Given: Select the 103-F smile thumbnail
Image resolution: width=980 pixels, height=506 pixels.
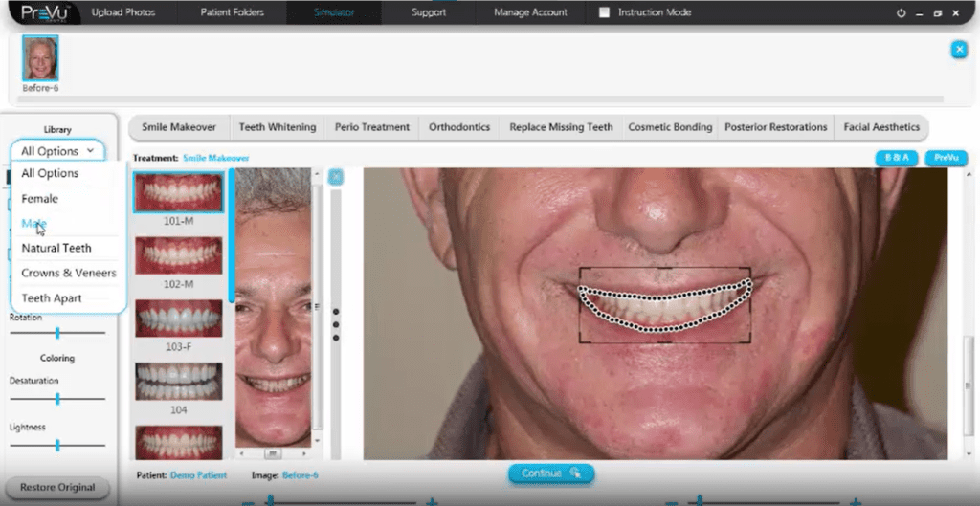Looking at the screenshot, I should click(178, 319).
